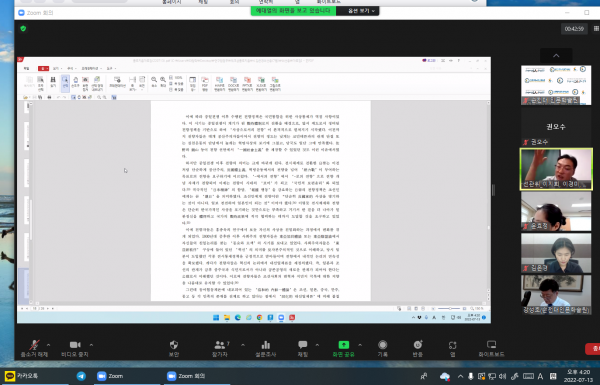Open the 보기 menu in PDF viewer

coord(56,69)
